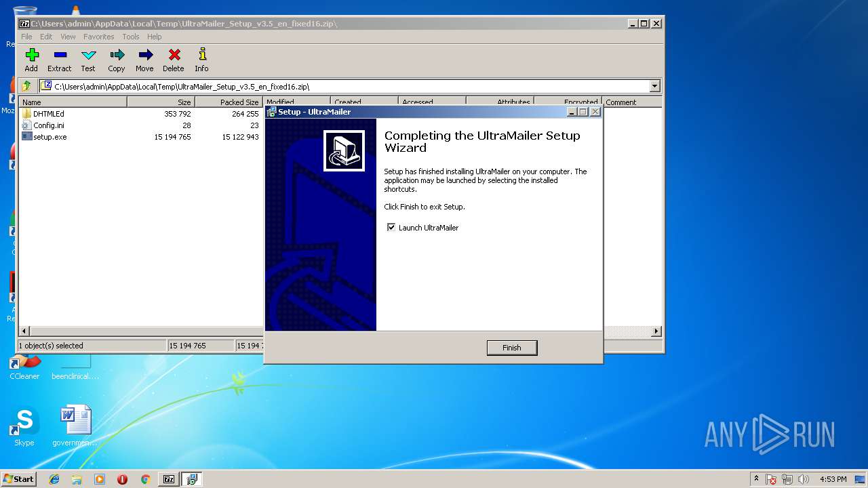The width and height of the screenshot is (868, 488).
Task: Select the Copy toolbar icon in 7-Zip
Action: 117,60
